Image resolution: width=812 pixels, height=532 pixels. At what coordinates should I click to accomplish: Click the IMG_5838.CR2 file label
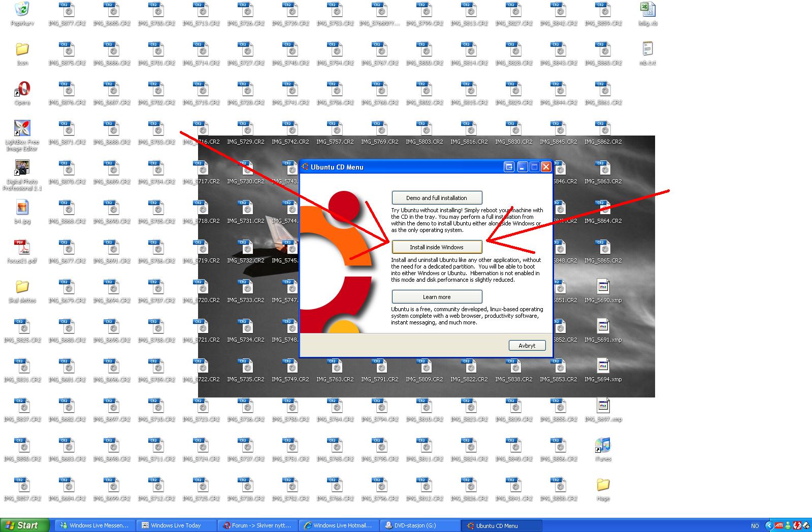pos(514,380)
